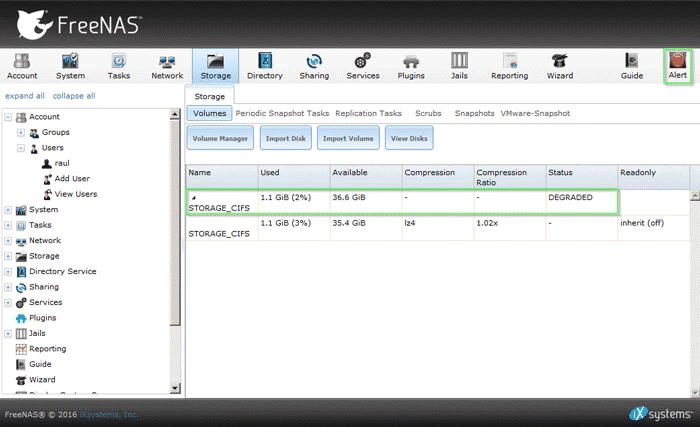Open the Network toolbar icon
700x427 pixels.
coord(167,66)
